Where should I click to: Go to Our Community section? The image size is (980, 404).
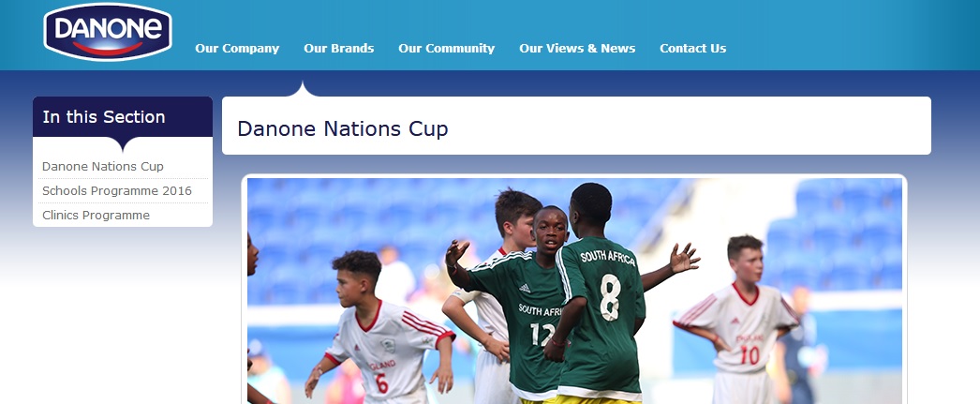(446, 48)
